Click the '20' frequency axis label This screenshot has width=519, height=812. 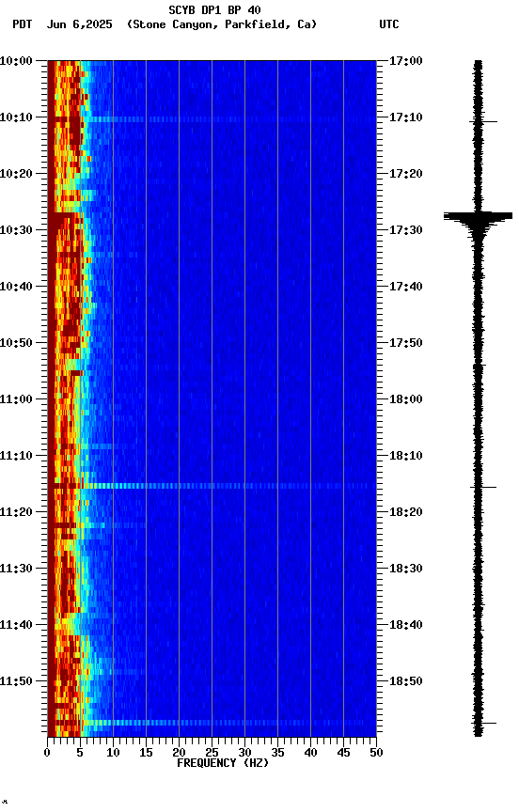[x=179, y=753]
